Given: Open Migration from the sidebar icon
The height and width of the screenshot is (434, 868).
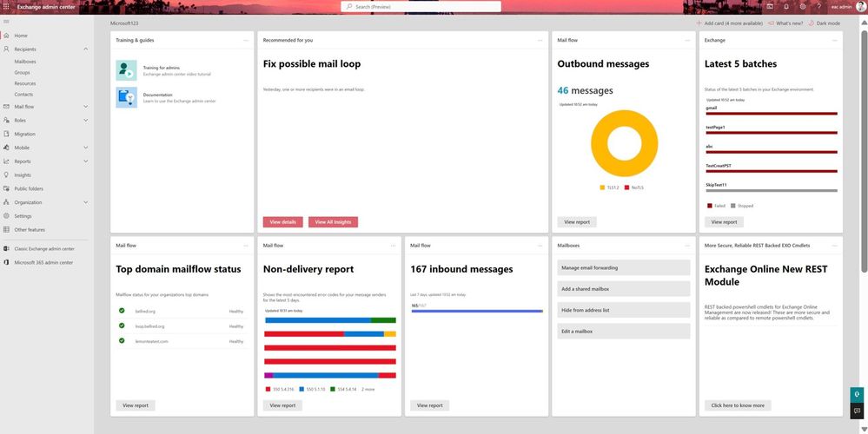Looking at the screenshot, I should tap(6, 134).
